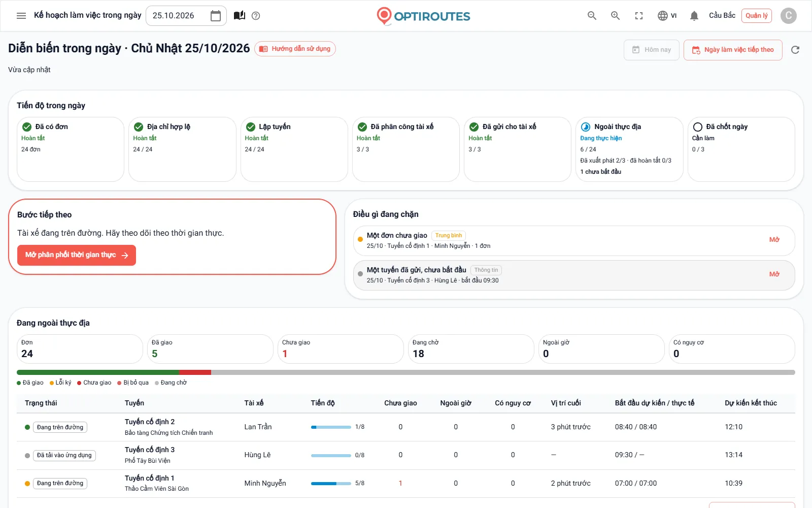Go to Hôm nay
The width and height of the screenshot is (812, 508).
[652, 50]
